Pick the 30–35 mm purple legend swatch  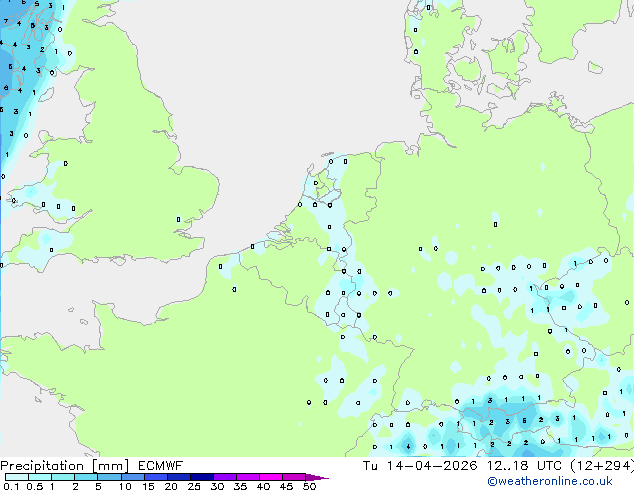(225, 477)
